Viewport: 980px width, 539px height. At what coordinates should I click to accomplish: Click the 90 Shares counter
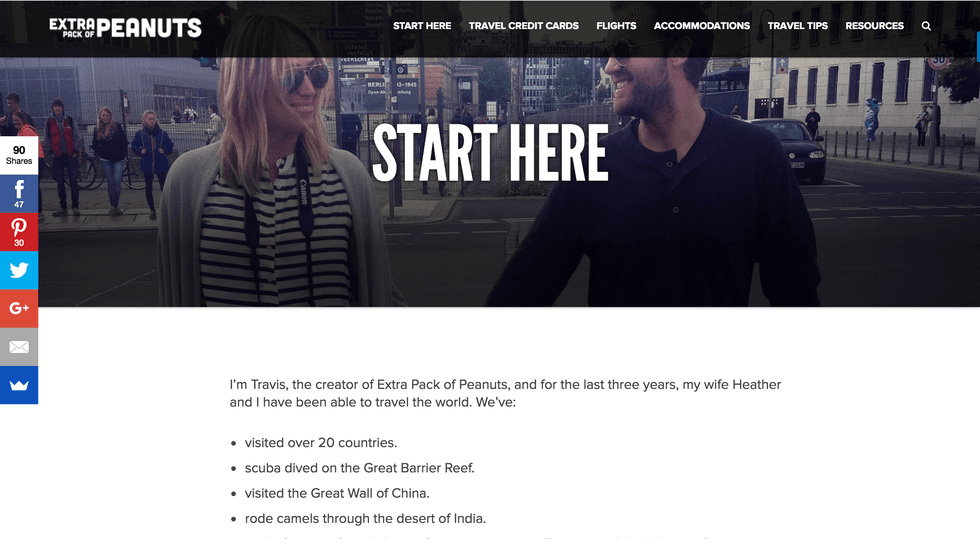(19, 155)
